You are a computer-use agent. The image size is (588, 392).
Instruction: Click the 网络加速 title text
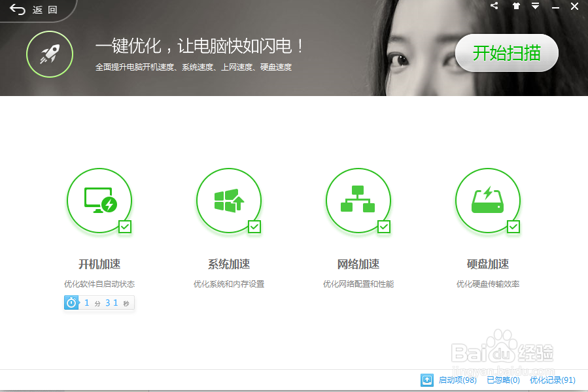[358, 264]
